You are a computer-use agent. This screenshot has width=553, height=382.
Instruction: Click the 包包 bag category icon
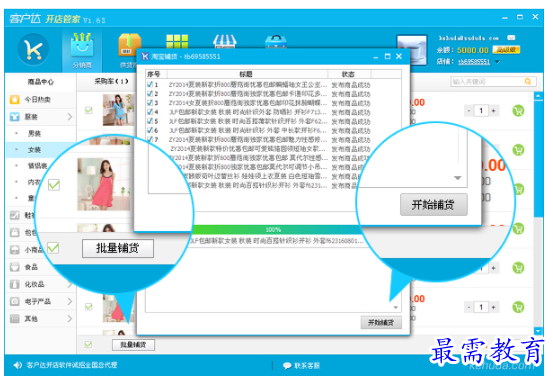click(x=14, y=232)
